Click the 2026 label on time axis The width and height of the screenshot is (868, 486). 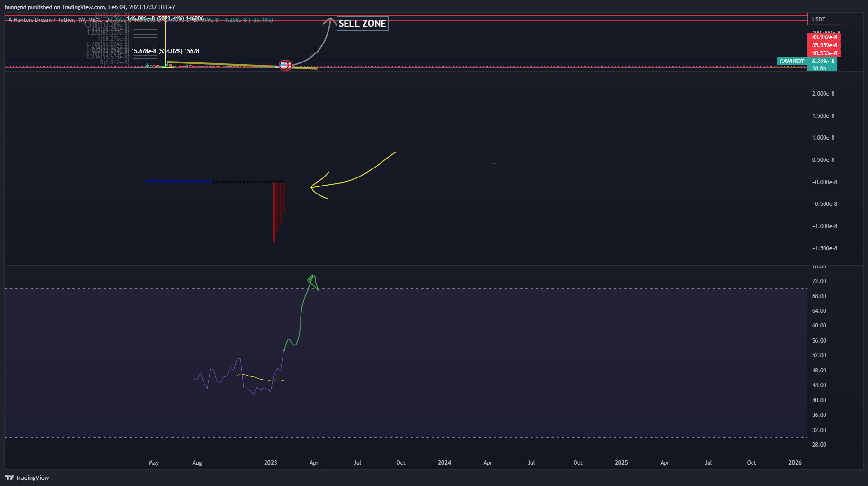click(795, 463)
